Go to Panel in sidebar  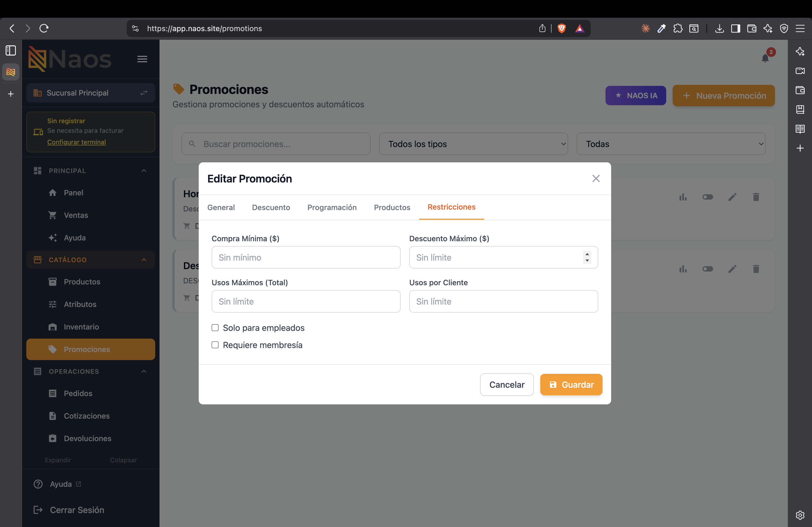click(90, 193)
